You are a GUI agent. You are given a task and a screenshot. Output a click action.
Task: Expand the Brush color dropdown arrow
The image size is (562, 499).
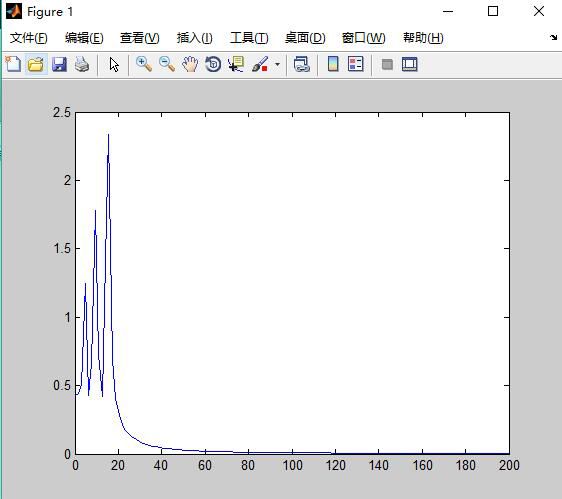point(277,65)
